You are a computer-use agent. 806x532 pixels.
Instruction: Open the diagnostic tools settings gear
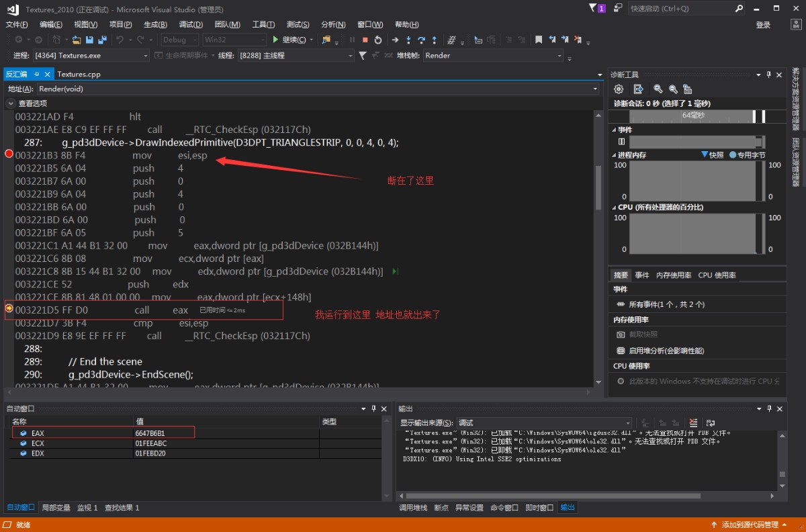click(619, 89)
